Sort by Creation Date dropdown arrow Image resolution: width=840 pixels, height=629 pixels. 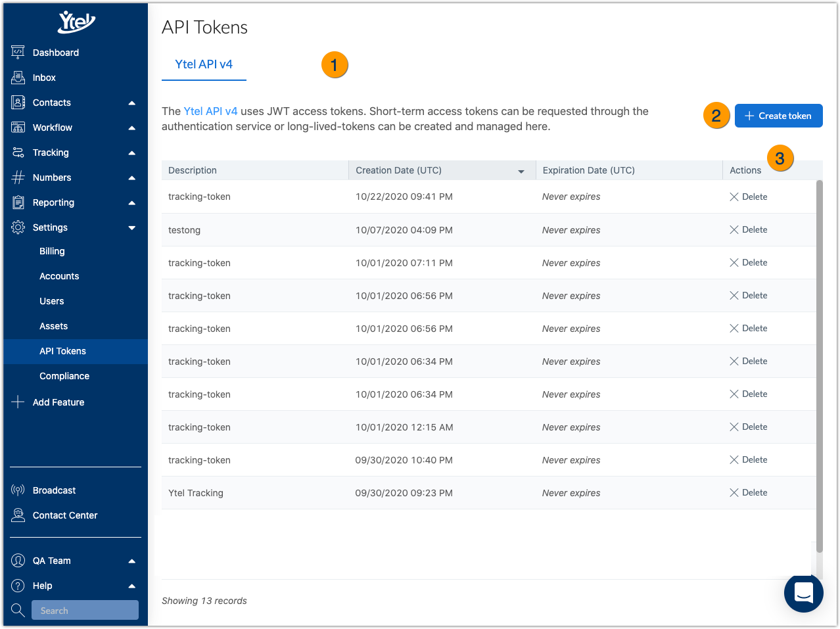pyautogui.click(x=521, y=172)
